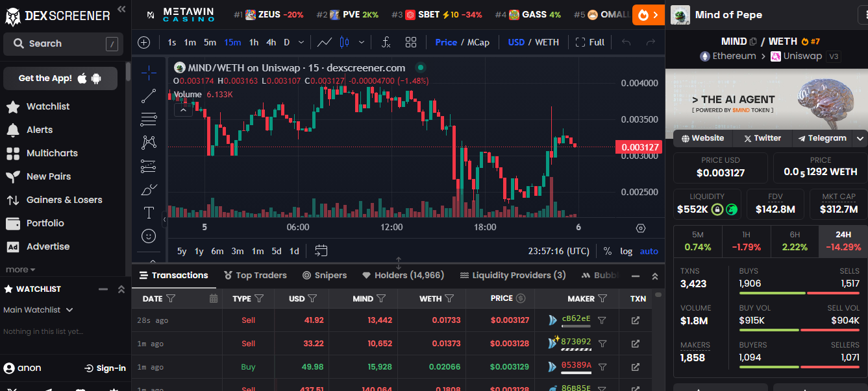This screenshot has height=391, width=868.
Task: Expand more social links chevron
Action: [x=860, y=138]
